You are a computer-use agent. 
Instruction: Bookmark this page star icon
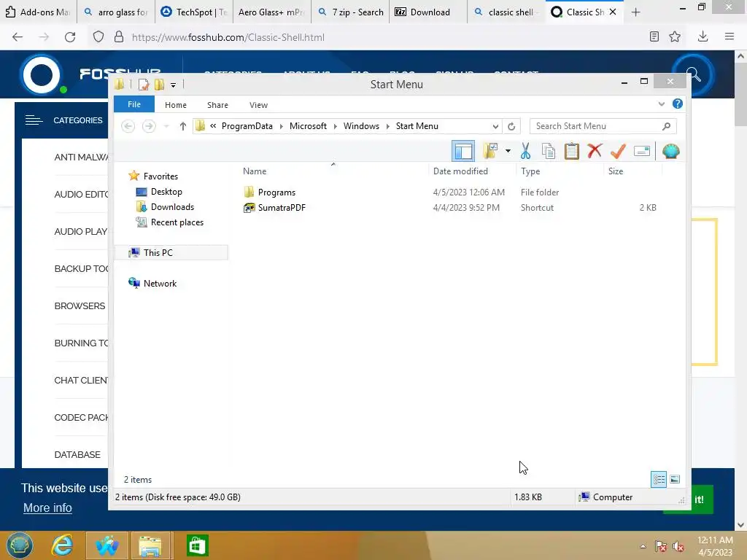pyautogui.click(x=675, y=36)
